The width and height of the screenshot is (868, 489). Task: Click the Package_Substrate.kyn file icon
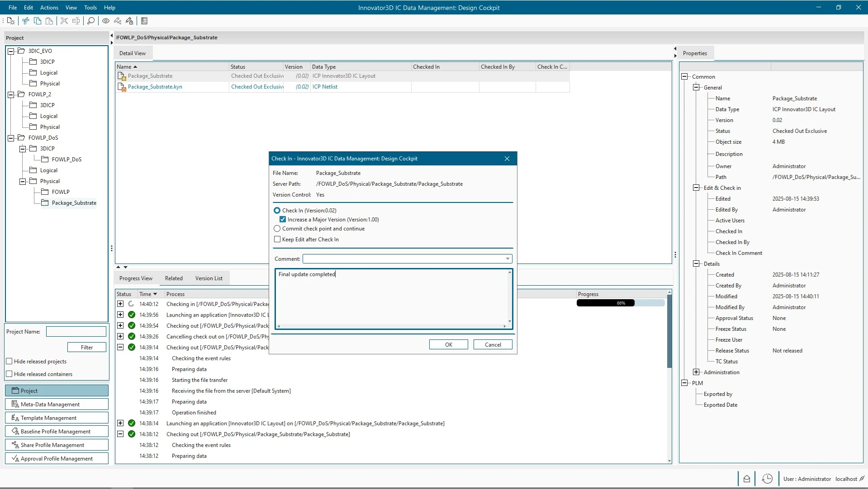[x=121, y=87]
